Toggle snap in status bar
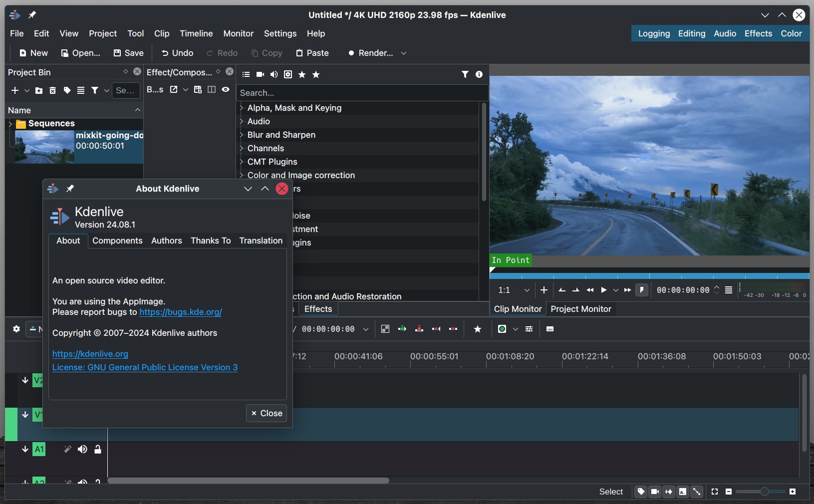 click(x=697, y=492)
